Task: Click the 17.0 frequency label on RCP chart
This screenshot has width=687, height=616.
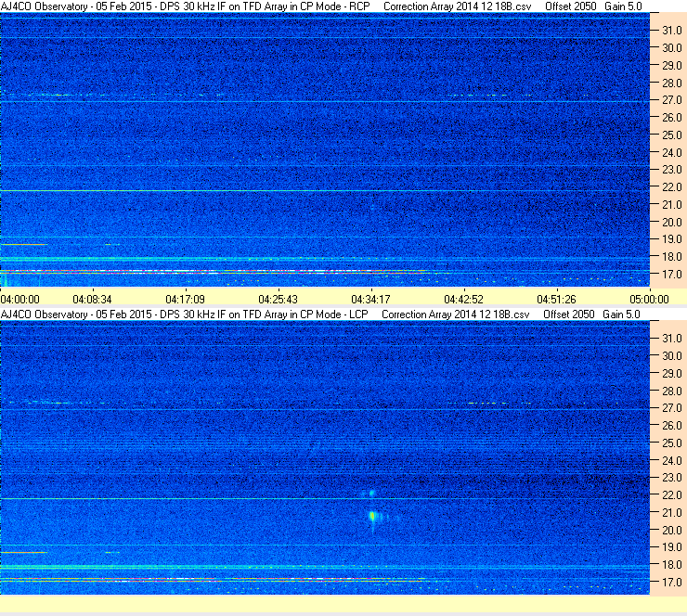Action: (x=671, y=275)
